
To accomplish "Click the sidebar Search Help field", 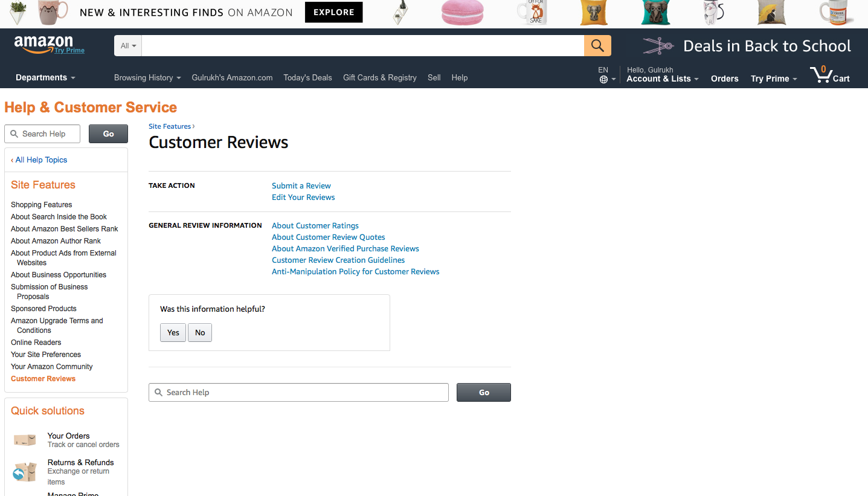I will click(42, 134).
